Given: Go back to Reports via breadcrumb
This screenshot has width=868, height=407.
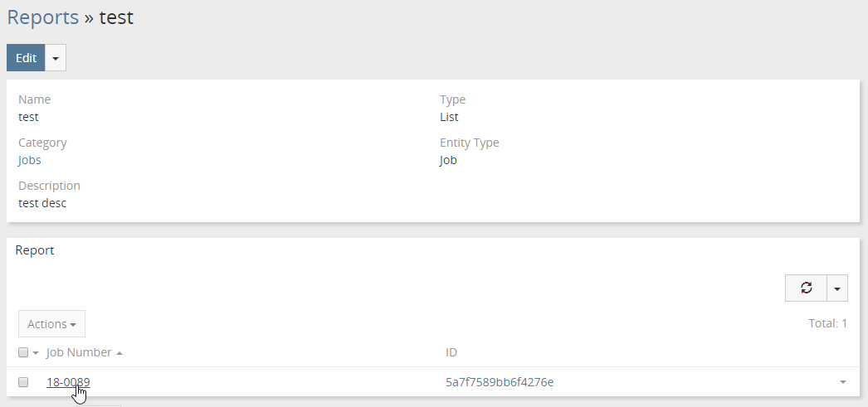Looking at the screenshot, I should [x=42, y=17].
